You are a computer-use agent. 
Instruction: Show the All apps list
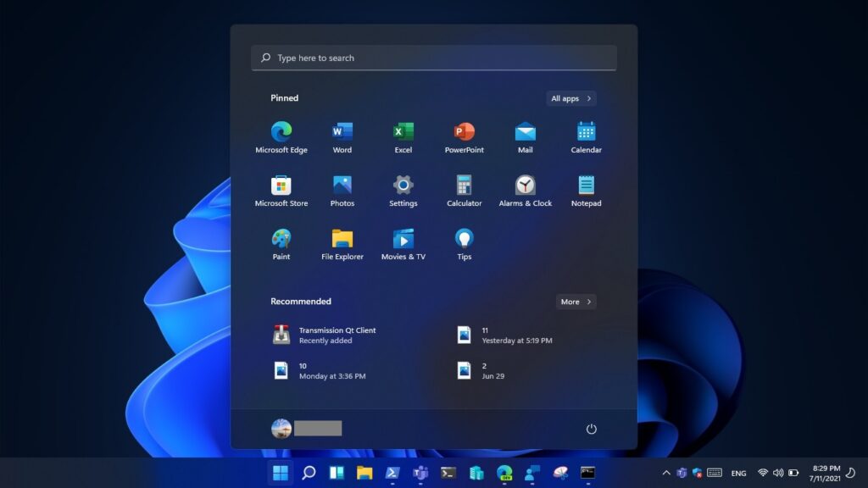tap(570, 98)
